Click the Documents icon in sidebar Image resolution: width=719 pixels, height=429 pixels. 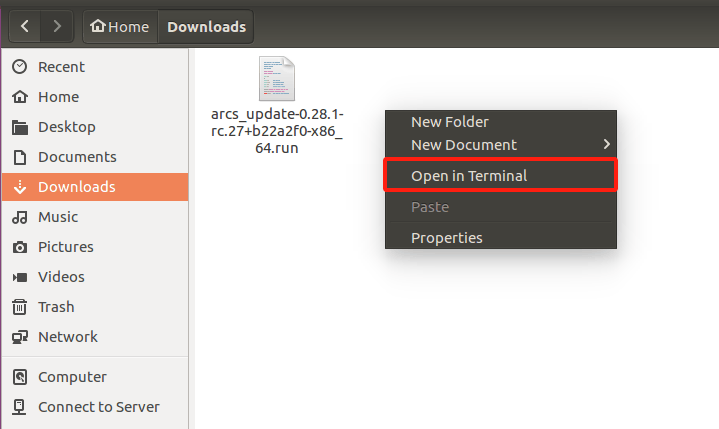pyautogui.click(x=19, y=157)
